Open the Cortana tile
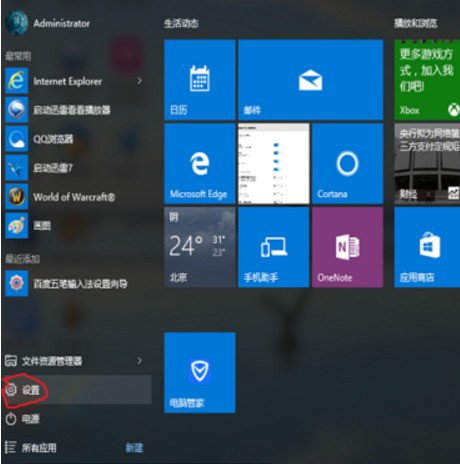Viewport: 460px width, 464px height. [348, 163]
